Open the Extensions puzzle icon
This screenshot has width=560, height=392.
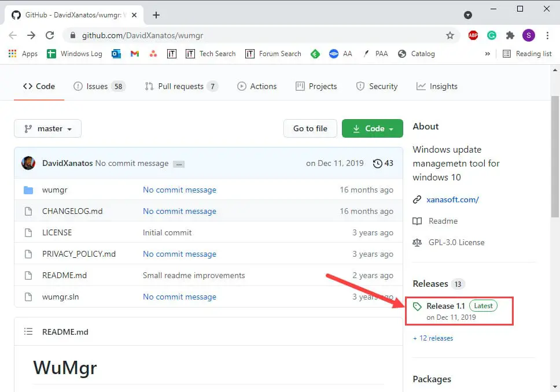510,35
